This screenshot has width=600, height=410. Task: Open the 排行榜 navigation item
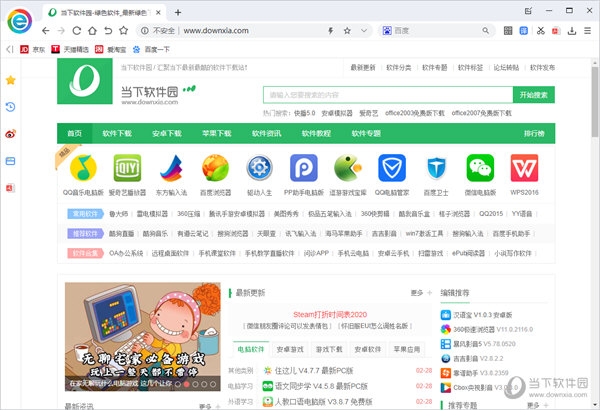(534, 133)
